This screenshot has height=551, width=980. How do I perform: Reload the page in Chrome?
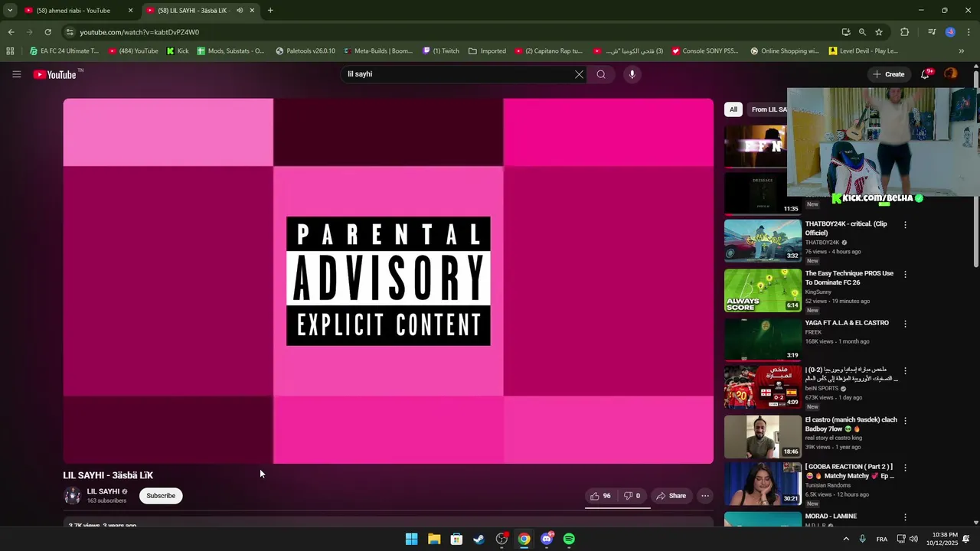pyautogui.click(x=47, y=32)
